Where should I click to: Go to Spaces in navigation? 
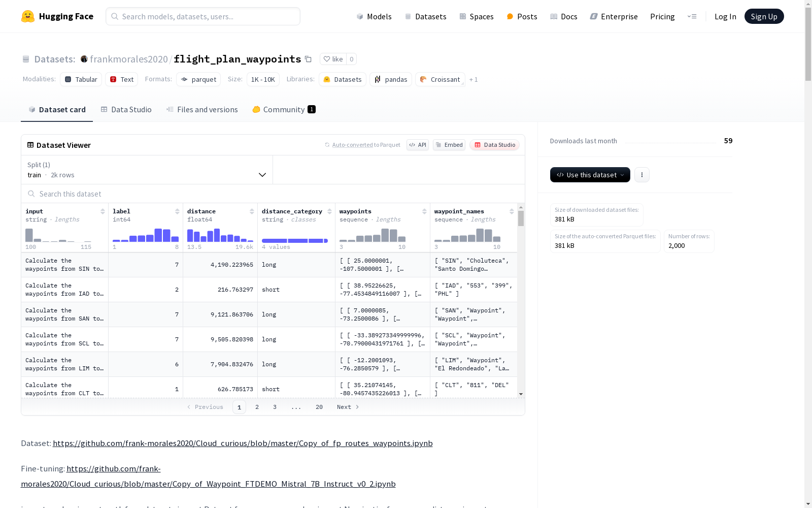coord(476,16)
